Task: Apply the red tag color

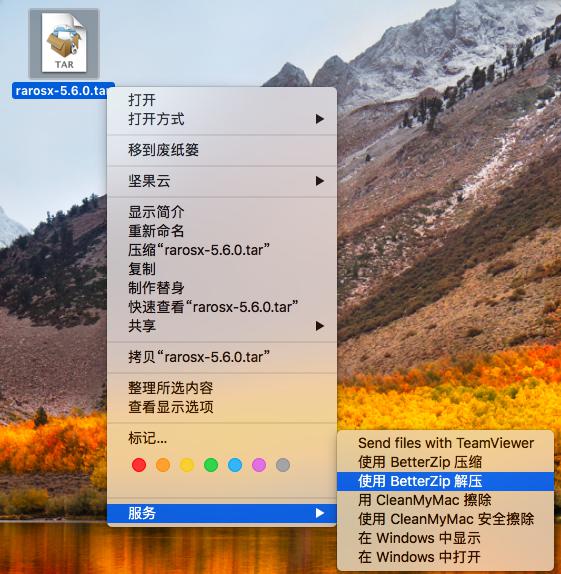Action: click(139, 465)
